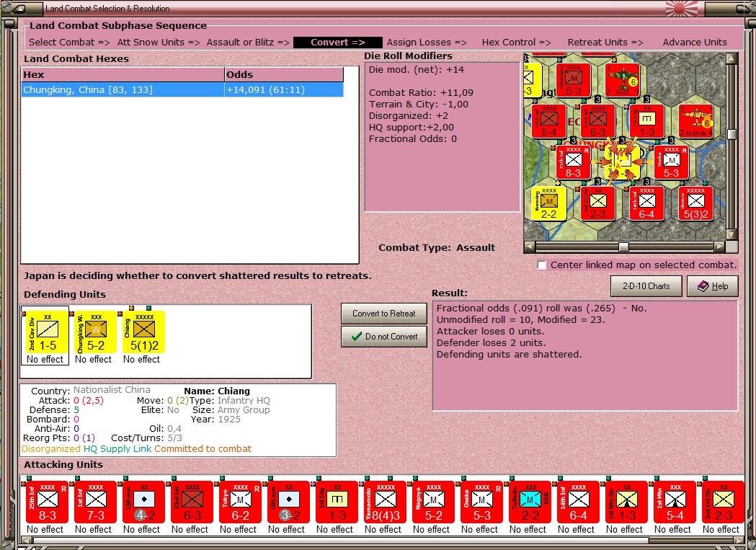Click the 5-4 infantry counter on the map
This screenshot has width=756, height=550.
pyautogui.click(x=548, y=122)
